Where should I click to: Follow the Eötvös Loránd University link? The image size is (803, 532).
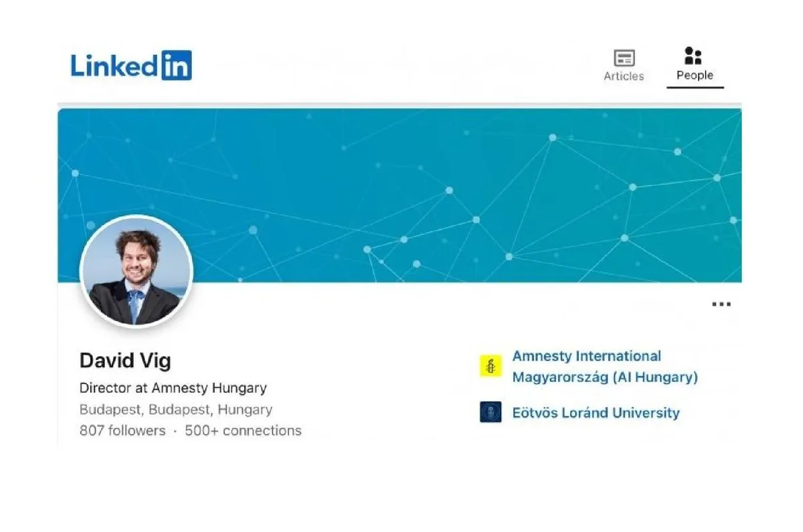tap(596, 413)
